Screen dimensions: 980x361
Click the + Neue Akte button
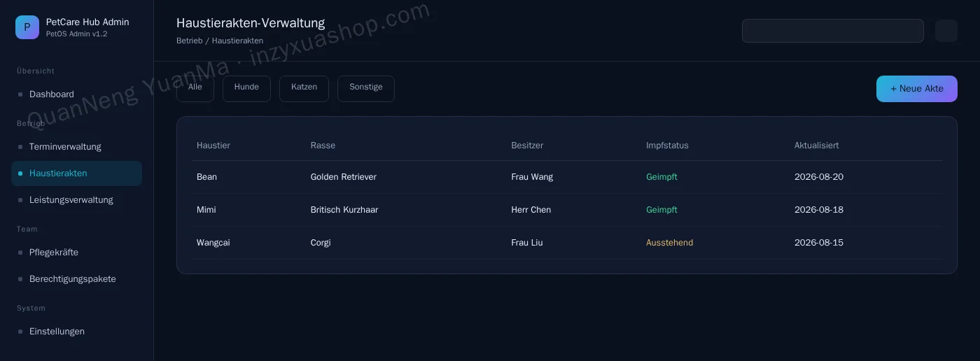point(917,89)
